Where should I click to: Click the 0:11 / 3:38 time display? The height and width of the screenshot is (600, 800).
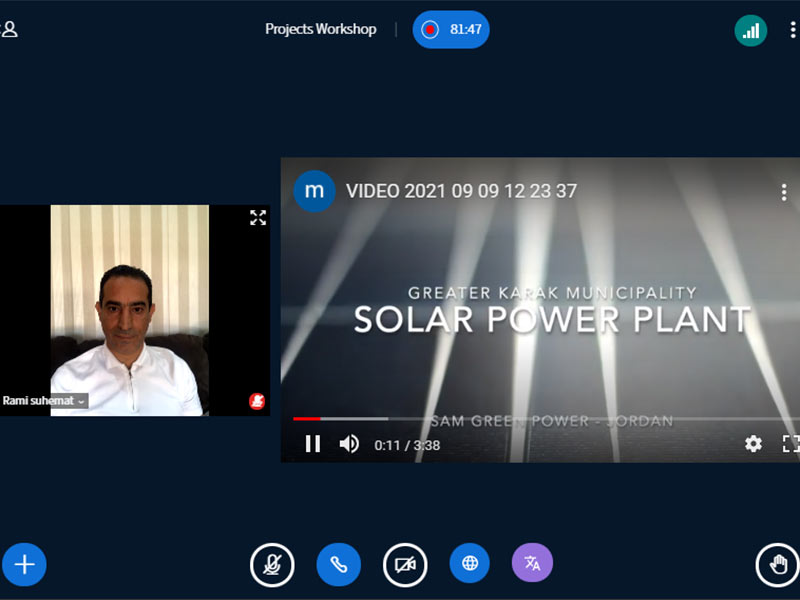(x=407, y=445)
